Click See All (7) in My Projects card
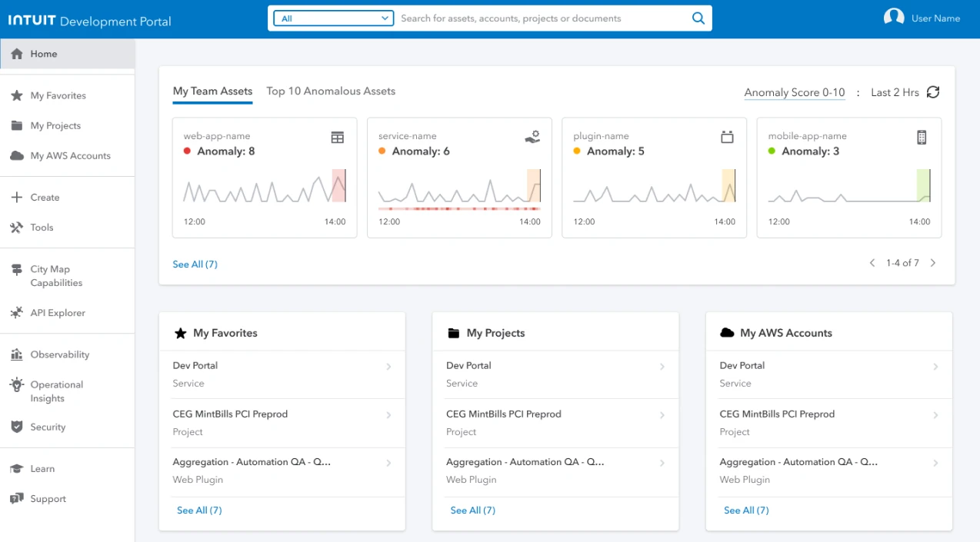Viewport: 980px width, 542px height. click(472, 510)
